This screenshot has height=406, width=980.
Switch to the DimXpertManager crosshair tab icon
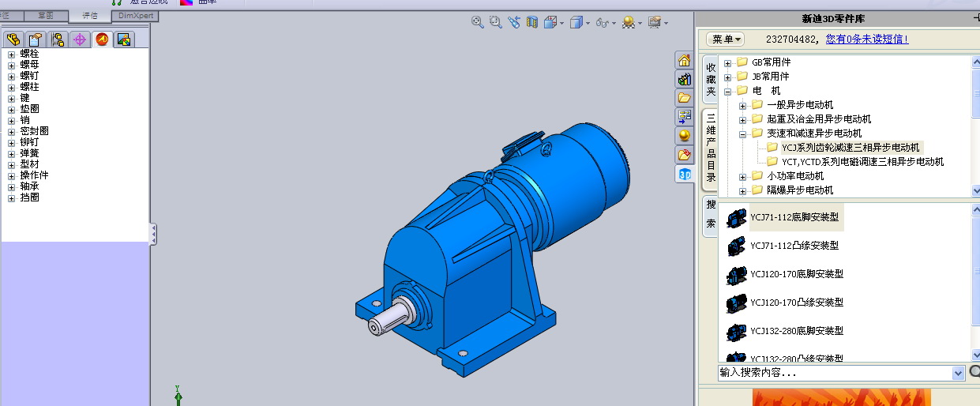point(79,39)
